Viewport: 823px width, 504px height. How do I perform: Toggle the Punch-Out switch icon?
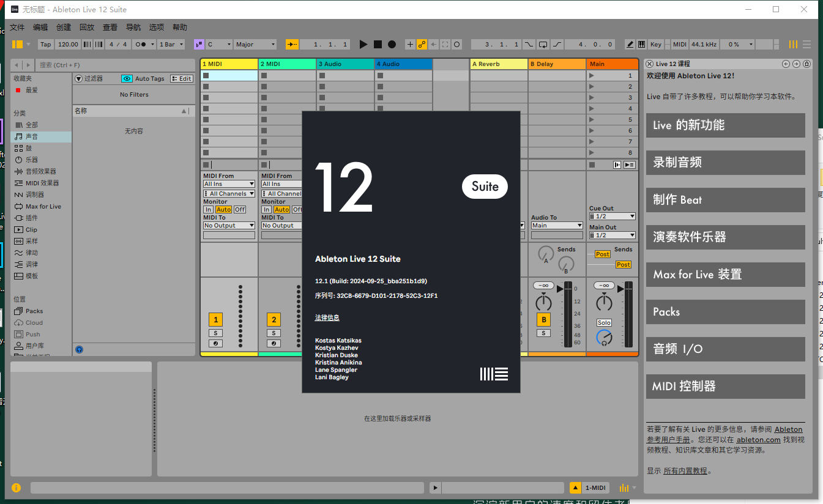tap(557, 44)
